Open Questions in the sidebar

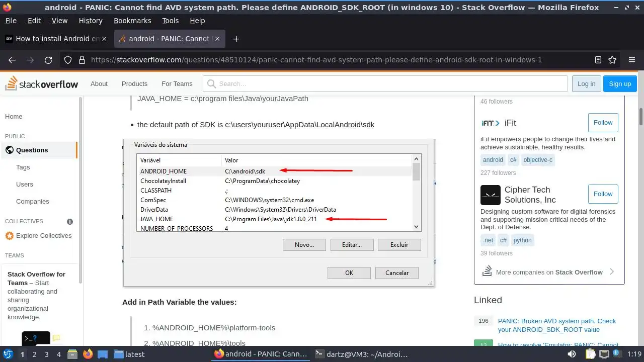pyautogui.click(x=39, y=150)
